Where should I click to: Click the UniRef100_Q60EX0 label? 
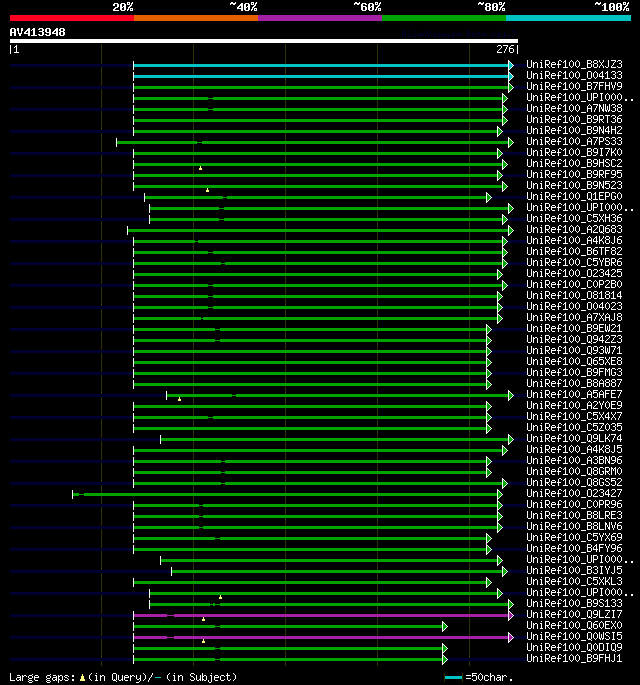pyautogui.click(x=574, y=625)
